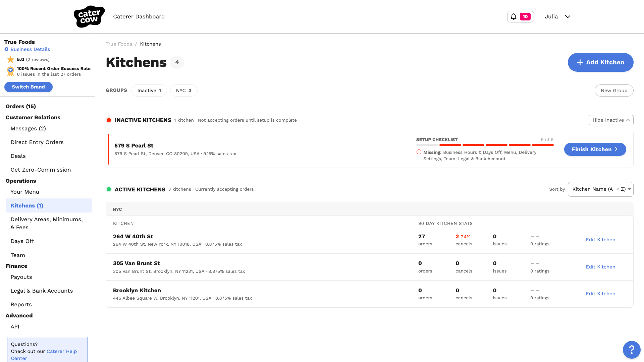Viewport: 644px width, 362px height.
Task: Open Payouts under Finance
Action: [x=21, y=277]
